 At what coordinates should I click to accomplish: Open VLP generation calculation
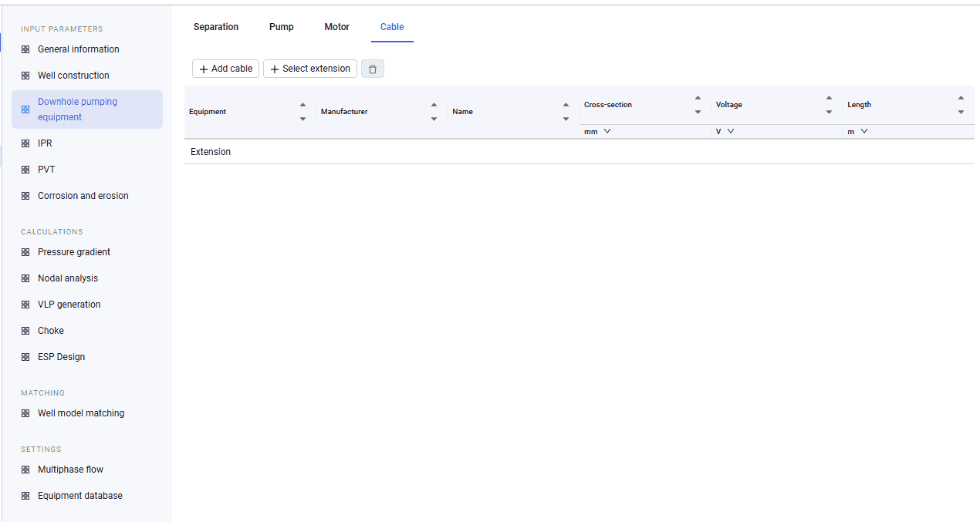(69, 305)
